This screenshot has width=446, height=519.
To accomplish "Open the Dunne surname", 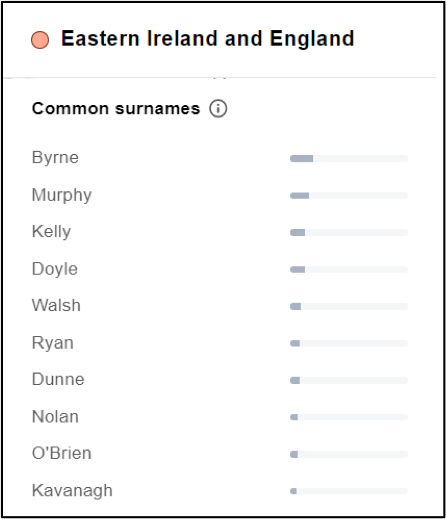I will click(58, 379).
